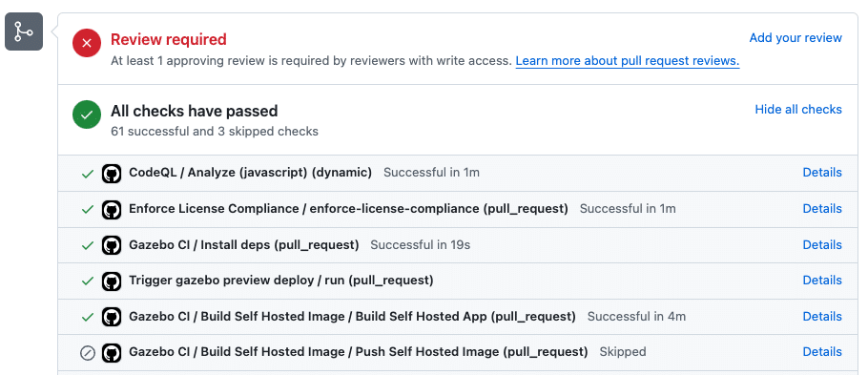Select CodeQL / Analyze (javascript) (dynamic) check name
868x375 pixels.
(250, 173)
